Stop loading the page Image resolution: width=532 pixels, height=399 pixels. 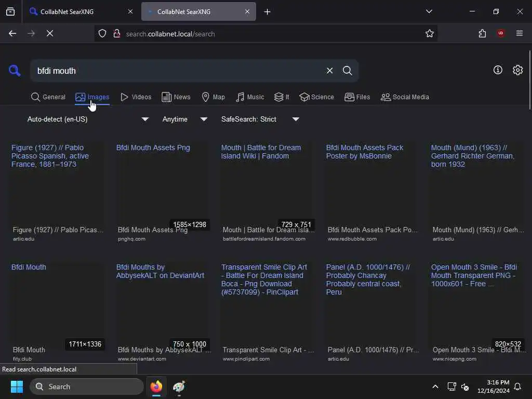pyautogui.click(x=50, y=33)
